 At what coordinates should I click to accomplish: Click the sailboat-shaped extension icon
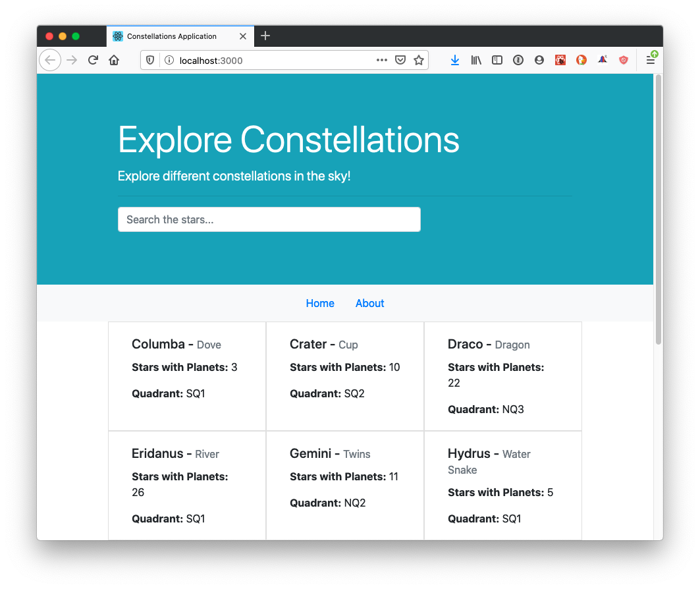point(603,59)
